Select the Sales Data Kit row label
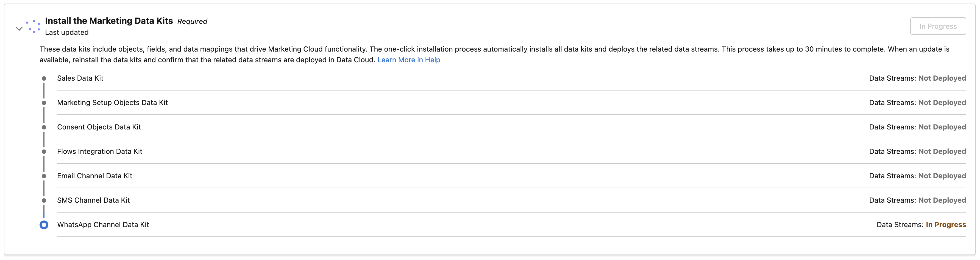 point(80,78)
